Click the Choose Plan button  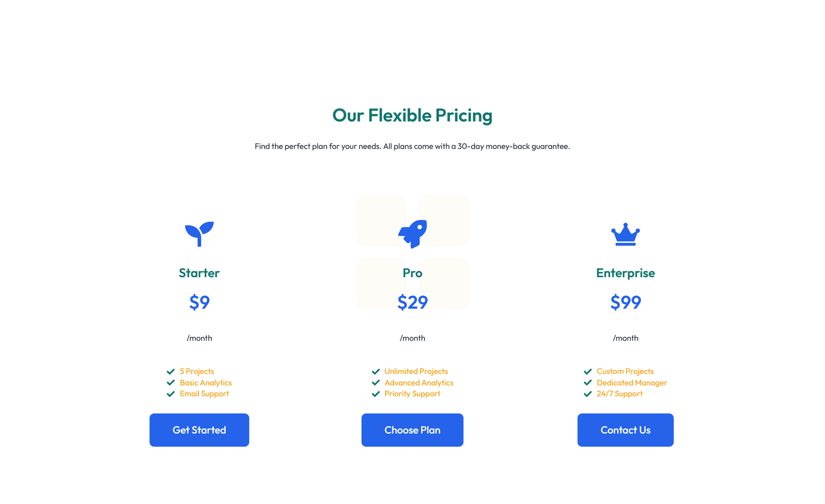[412, 430]
